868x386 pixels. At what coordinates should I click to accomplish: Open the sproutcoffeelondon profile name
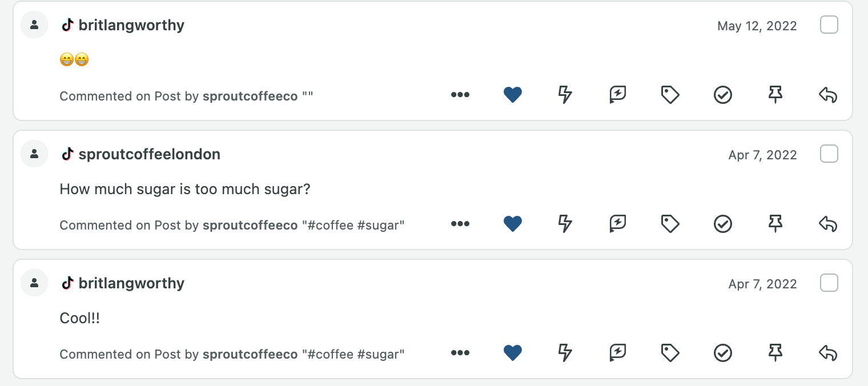[x=150, y=154]
